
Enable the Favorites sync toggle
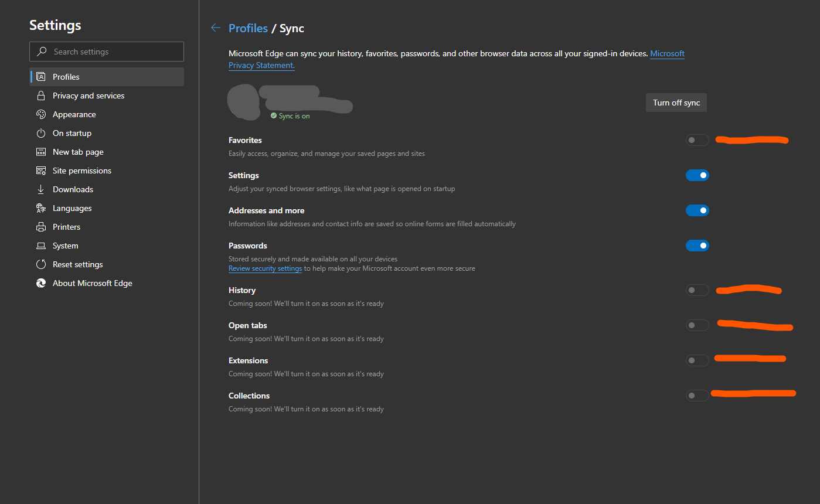[697, 140]
